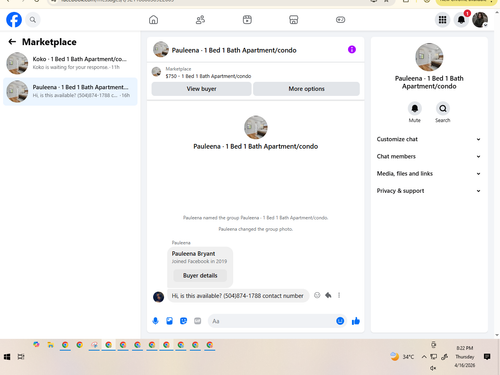Open the emoji picker in message box
The width and height of the screenshot is (500, 375).
(x=340, y=321)
